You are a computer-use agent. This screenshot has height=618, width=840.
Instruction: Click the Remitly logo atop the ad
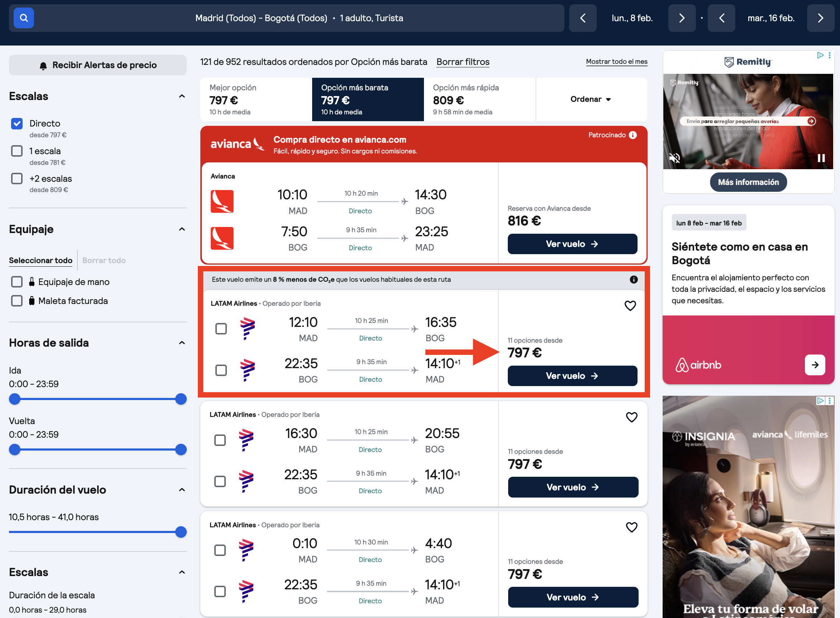click(x=748, y=62)
